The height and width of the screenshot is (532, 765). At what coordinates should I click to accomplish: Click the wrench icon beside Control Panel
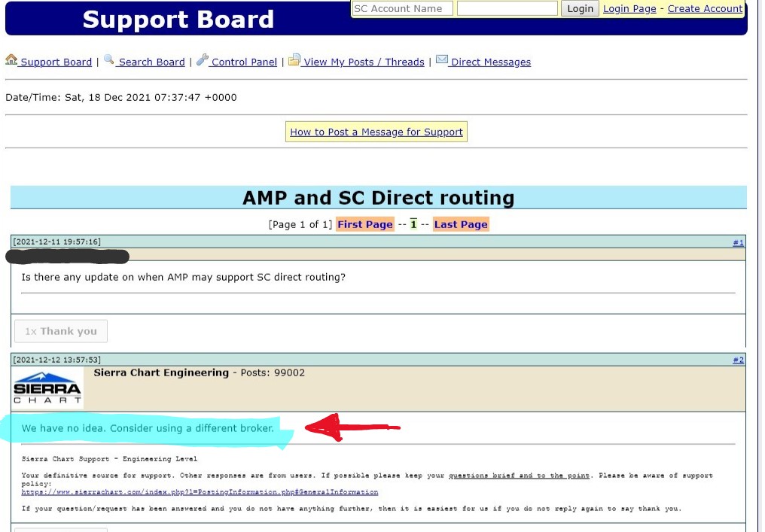[202, 59]
